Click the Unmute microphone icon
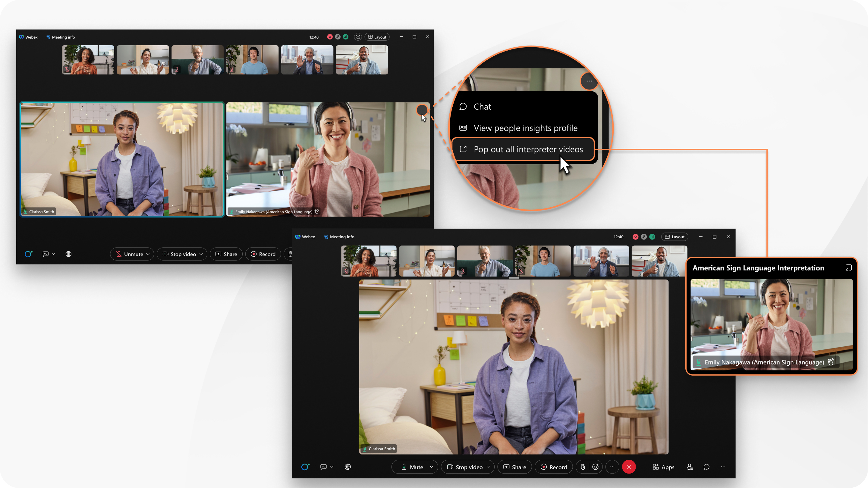 118,254
